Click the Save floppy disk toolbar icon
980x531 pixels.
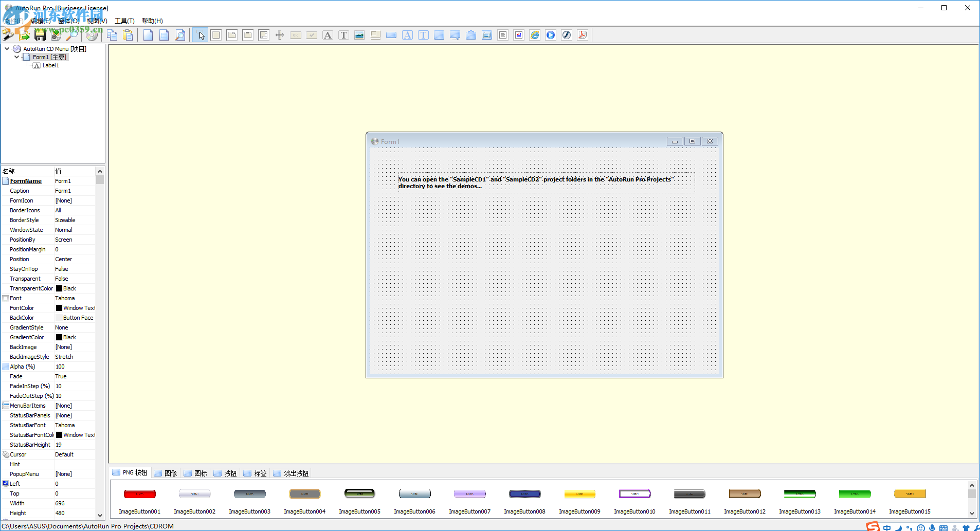point(40,35)
